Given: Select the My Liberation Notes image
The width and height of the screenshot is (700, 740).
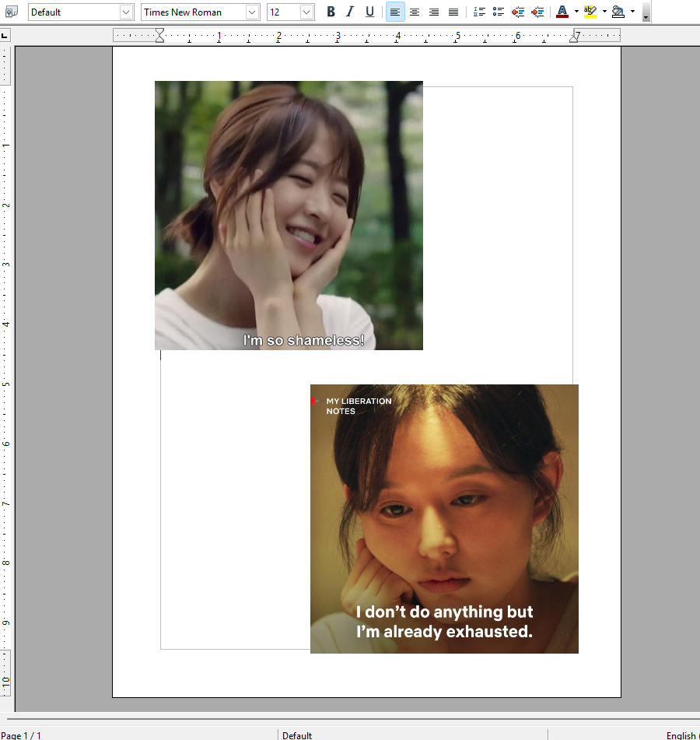Looking at the screenshot, I should click(444, 519).
